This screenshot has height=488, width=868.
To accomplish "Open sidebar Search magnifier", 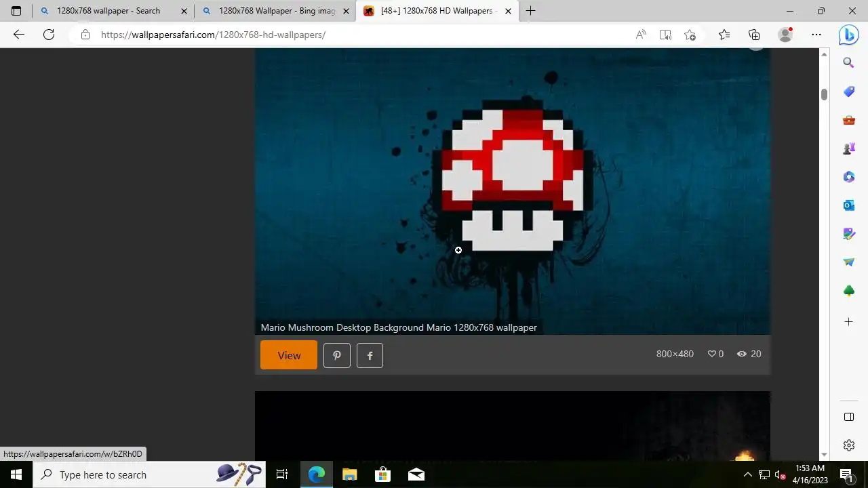I will click(x=848, y=63).
